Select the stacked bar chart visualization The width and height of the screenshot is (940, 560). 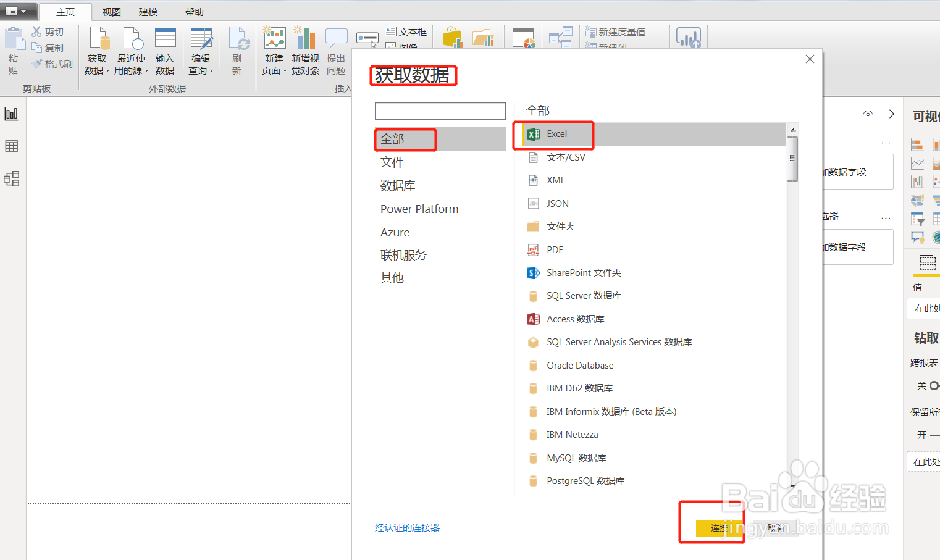click(917, 145)
